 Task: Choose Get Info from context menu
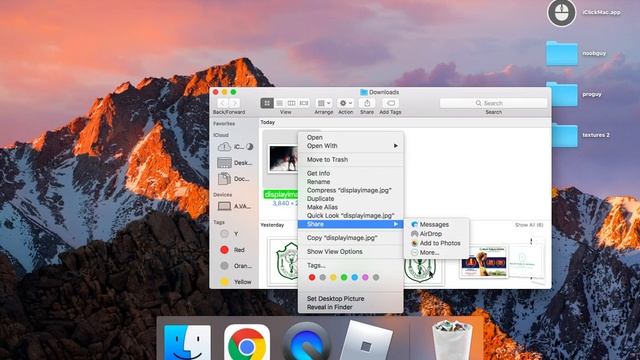351,173
